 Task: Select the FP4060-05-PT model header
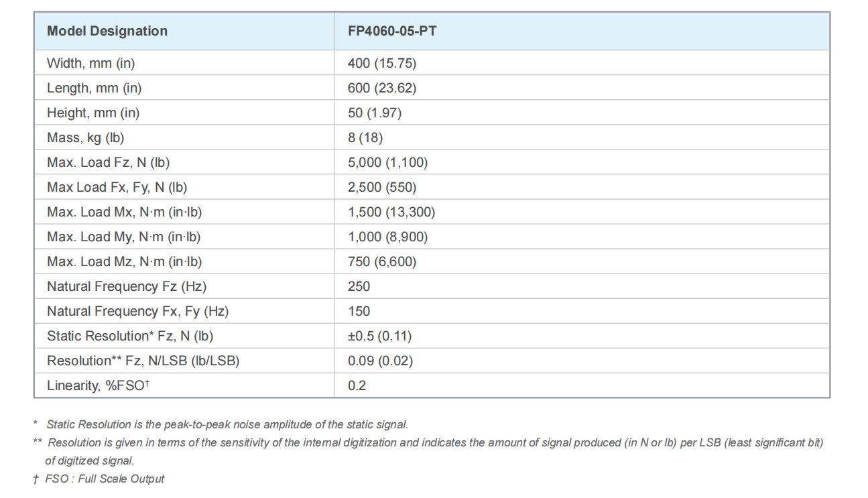392,31
